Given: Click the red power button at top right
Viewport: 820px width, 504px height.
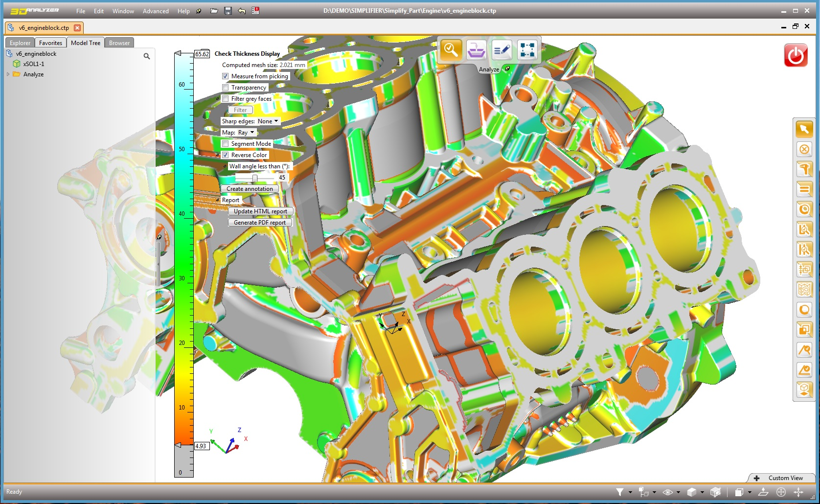Looking at the screenshot, I should [795, 55].
